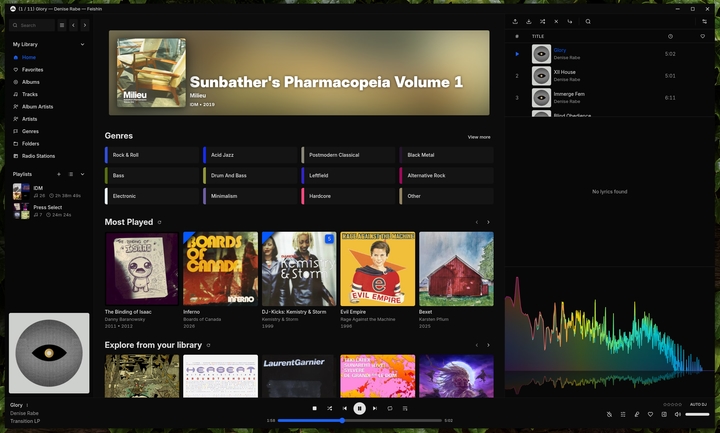
Task: Pause the current track
Action: (360, 408)
